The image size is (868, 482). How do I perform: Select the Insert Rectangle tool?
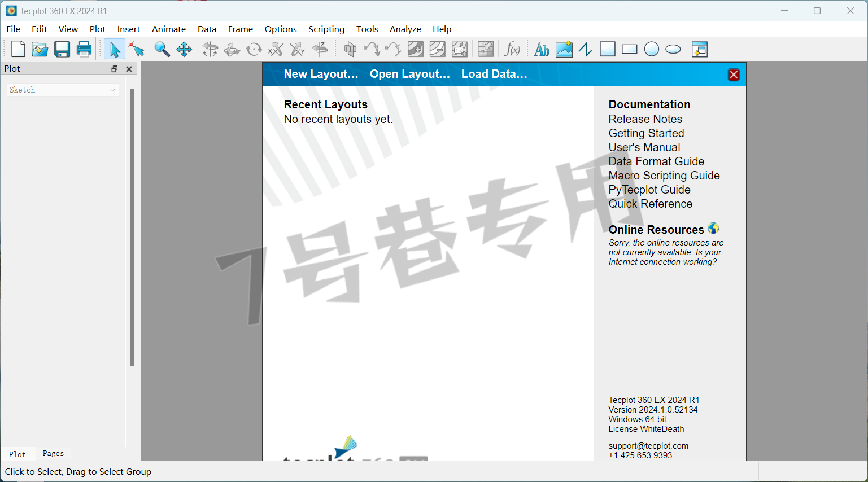tap(630, 50)
